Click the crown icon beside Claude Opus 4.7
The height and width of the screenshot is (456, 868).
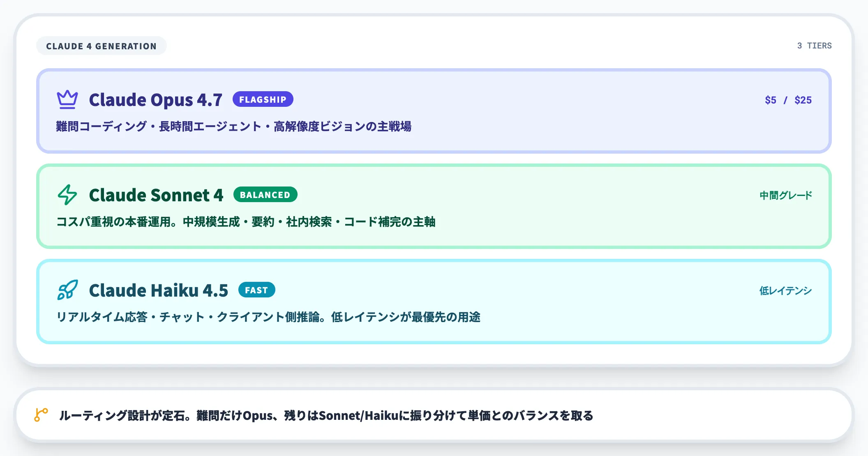pyautogui.click(x=67, y=99)
